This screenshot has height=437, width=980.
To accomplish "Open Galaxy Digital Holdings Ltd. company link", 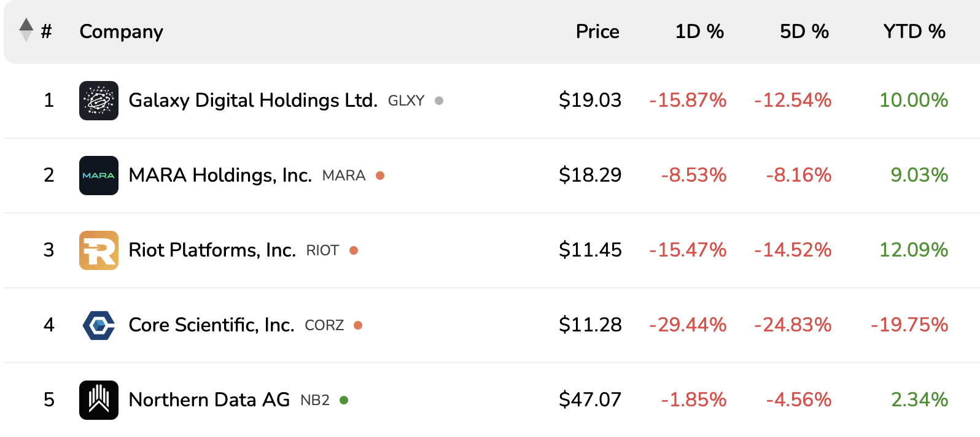I will [252, 100].
